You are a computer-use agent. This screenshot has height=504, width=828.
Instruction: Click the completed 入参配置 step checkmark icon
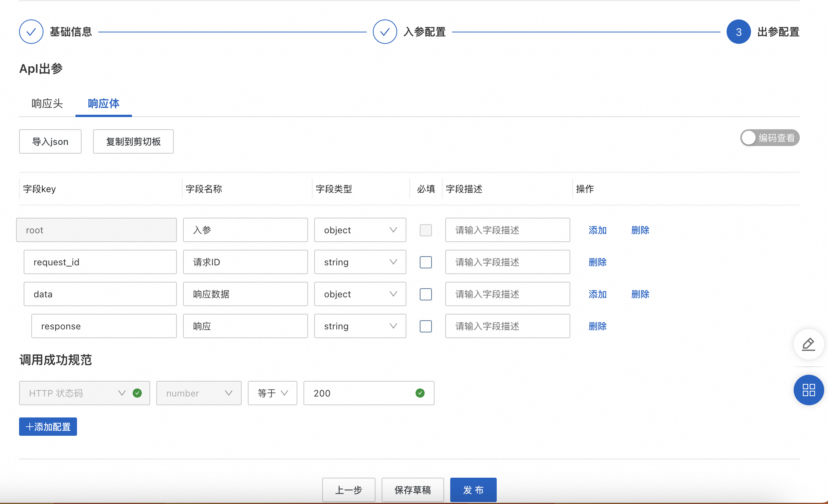[x=385, y=32]
